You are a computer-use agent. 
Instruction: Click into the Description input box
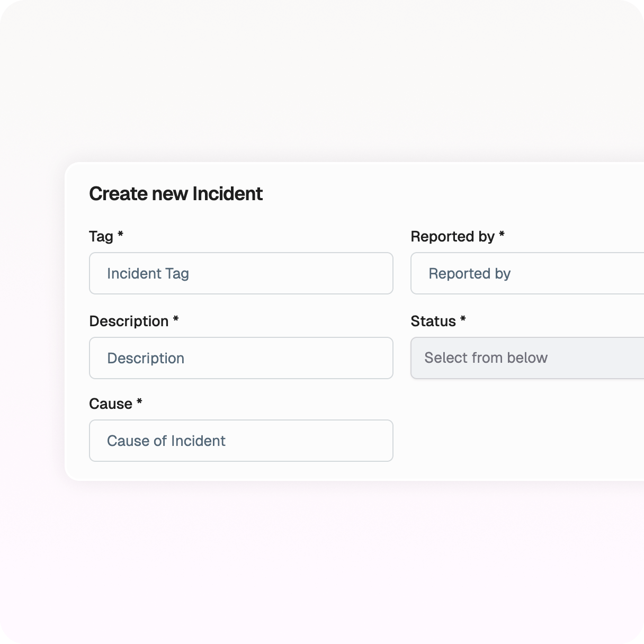(x=241, y=358)
